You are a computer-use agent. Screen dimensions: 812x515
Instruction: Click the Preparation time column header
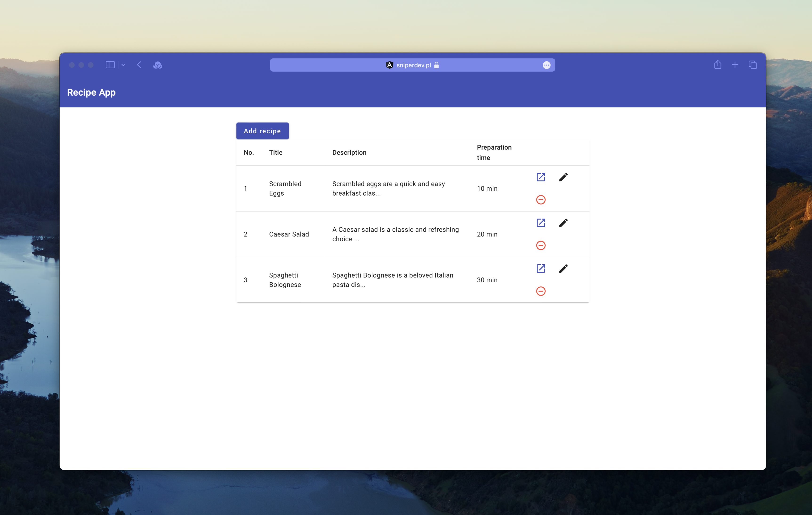click(x=494, y=152)
